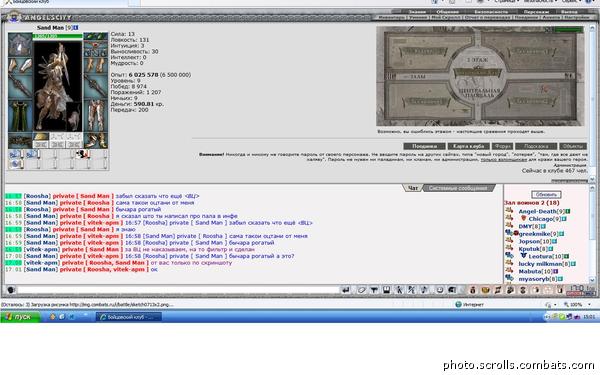Click the Интернет zone indicator in status bar
Viewport: 600px width, 375px height.
pyautogui.click(x=470, y=305)
